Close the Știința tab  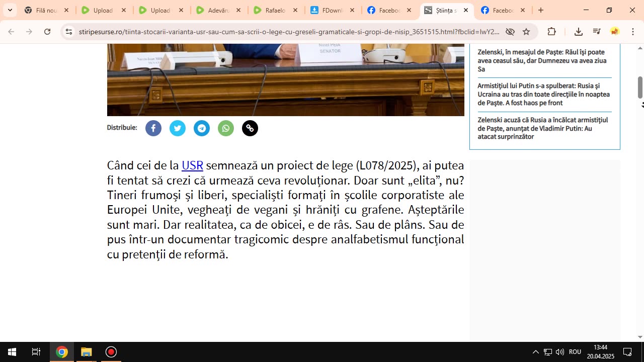tap(466, 10)
